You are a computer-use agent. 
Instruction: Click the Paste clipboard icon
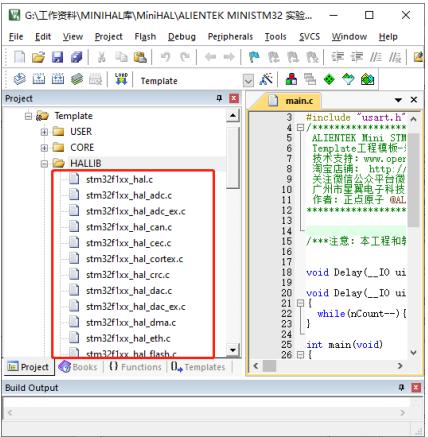point(140,57)
